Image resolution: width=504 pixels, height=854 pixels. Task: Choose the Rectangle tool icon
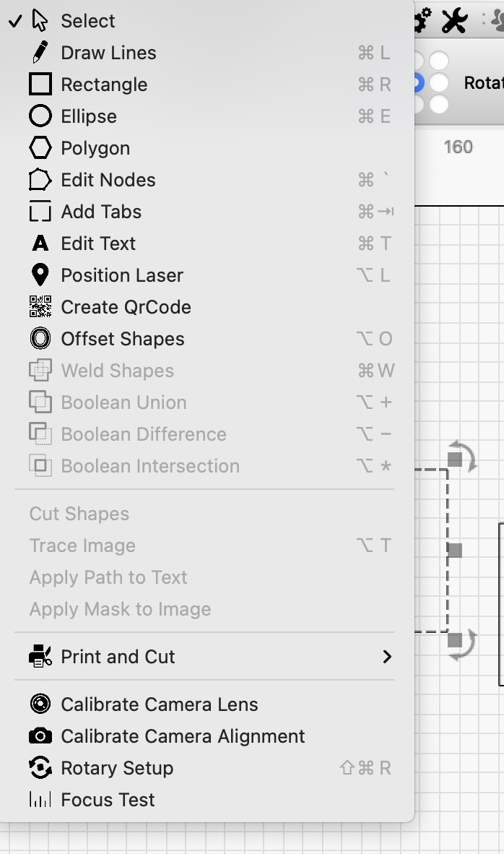click(40, 85)
